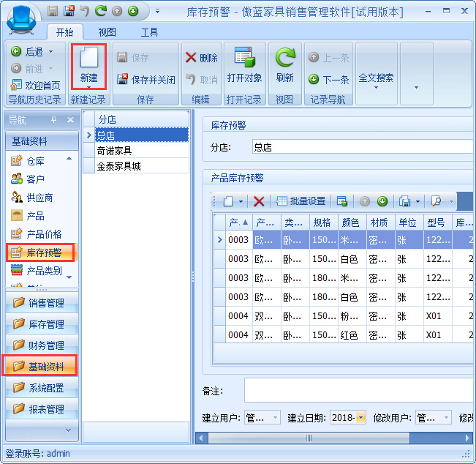The image size is (476, 464).
Task: Expand the 建立日期 date picker dropdown
Action: pyautogui.click(x=360, y=418)
